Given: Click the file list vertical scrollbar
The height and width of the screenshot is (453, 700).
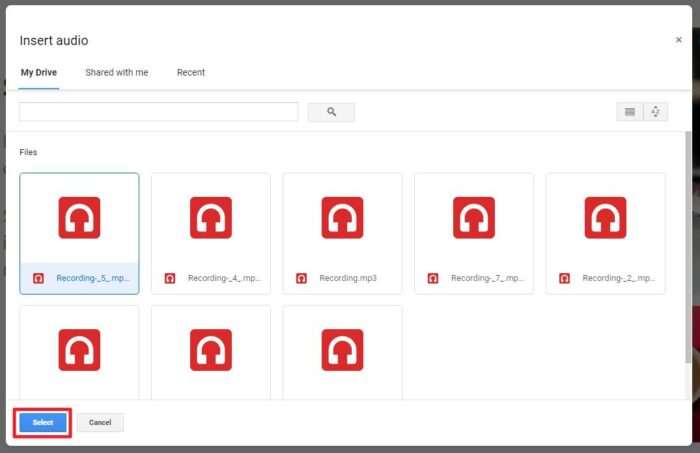Looking at the screenshot, I should point(688,248).
